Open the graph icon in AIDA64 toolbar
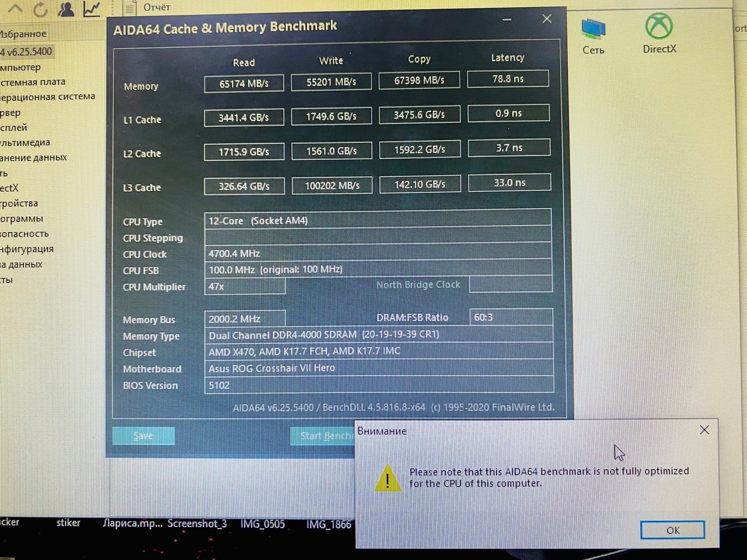Viewport: 747px width, 560px height. [92, 9]
